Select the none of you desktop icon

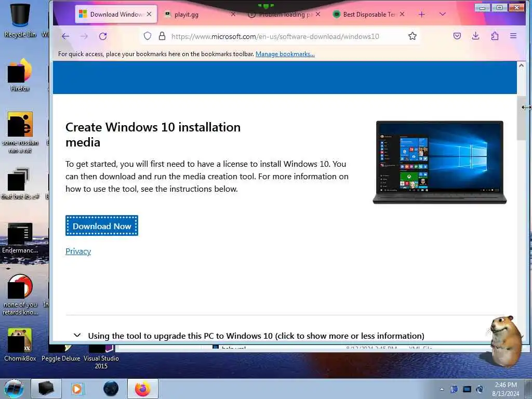(20, 295)
